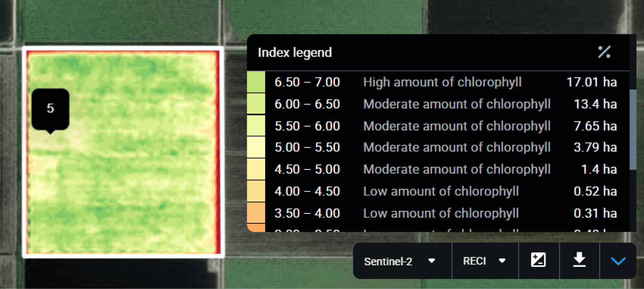Select the 5.50 – 6.00 color swatch

coord(256,126)
